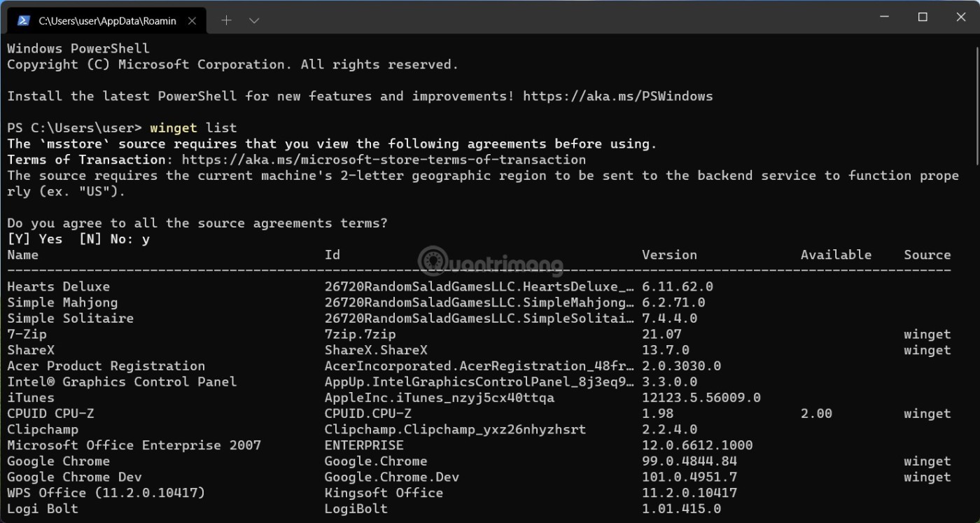The height and width of the screenshot is (523, 980).
Task: Click the Available column header
Action: coord(836,255)
